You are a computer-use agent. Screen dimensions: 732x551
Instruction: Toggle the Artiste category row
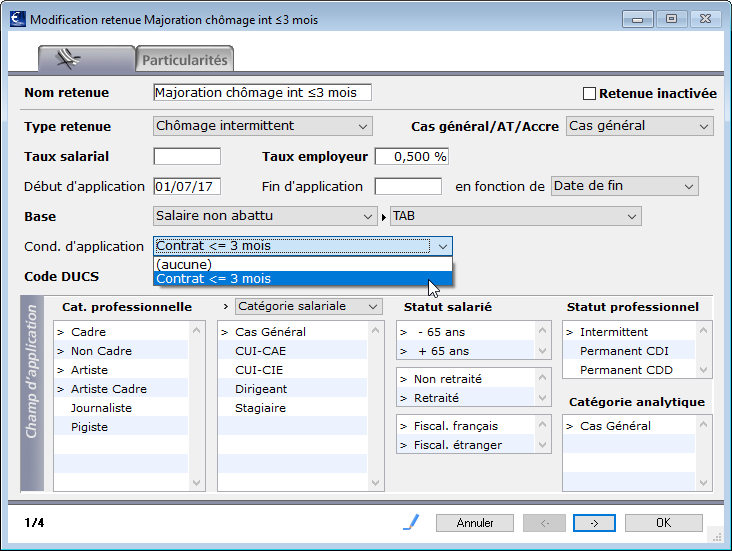121,370
